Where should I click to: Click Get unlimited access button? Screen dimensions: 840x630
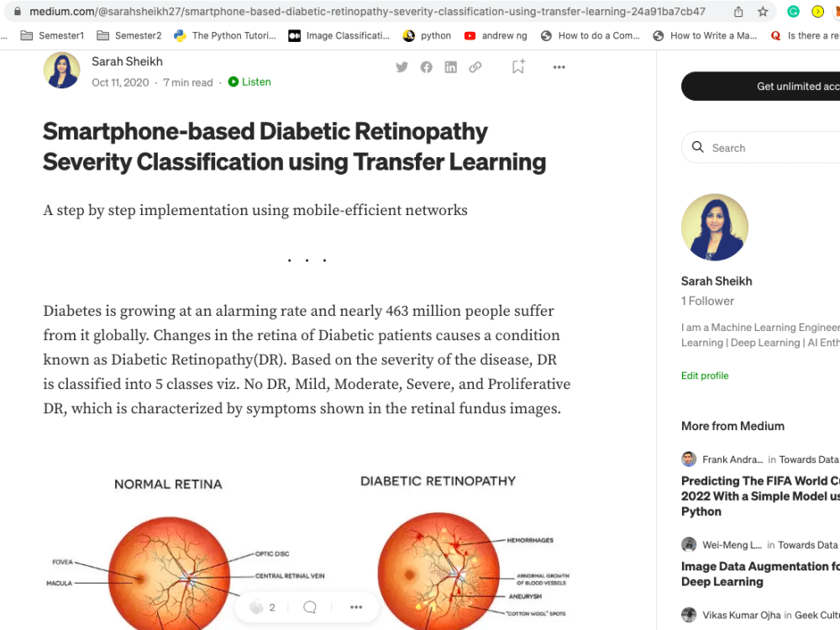[761, 86]
